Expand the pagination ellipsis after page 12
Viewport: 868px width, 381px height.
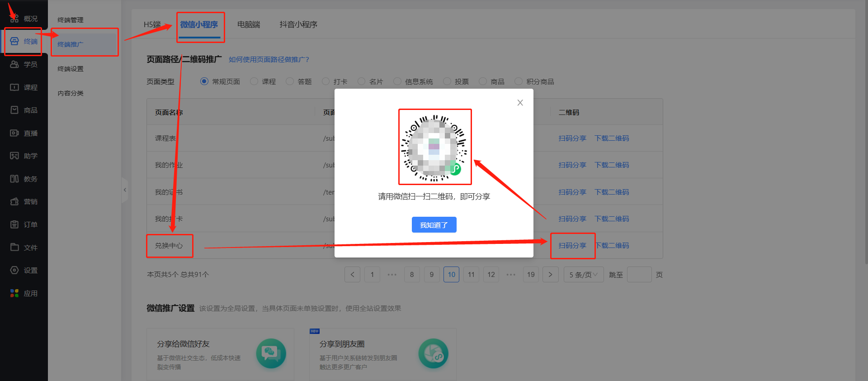click(511, 275)
